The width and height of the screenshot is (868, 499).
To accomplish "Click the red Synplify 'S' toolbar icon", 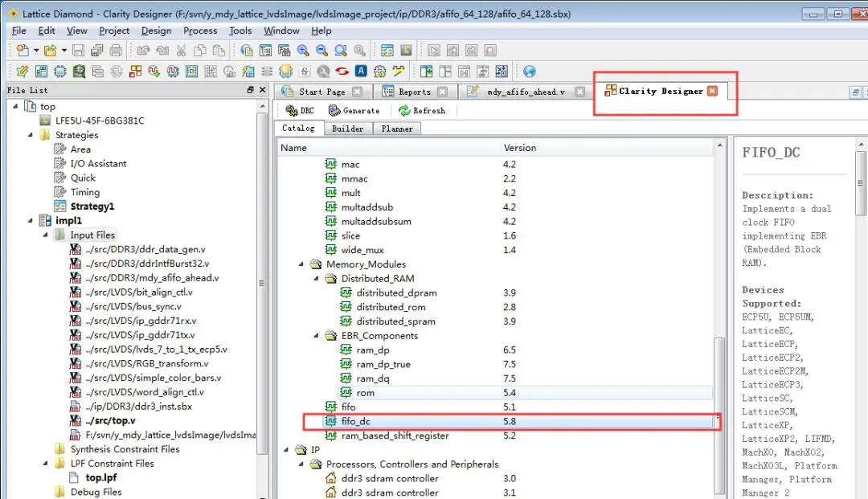I will point(342,72).
